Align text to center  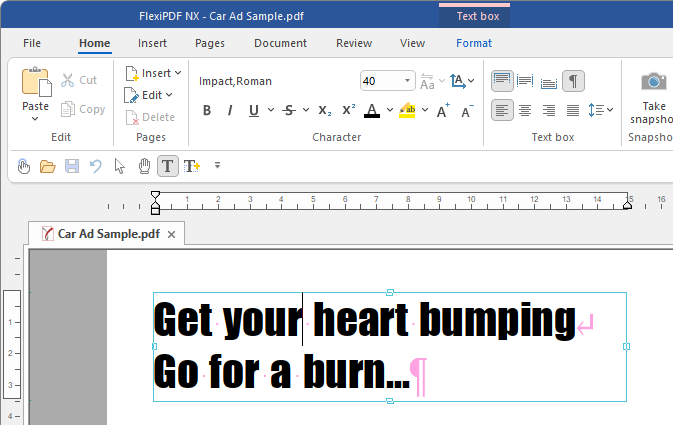pyautogui.click(x=526, y=110)
